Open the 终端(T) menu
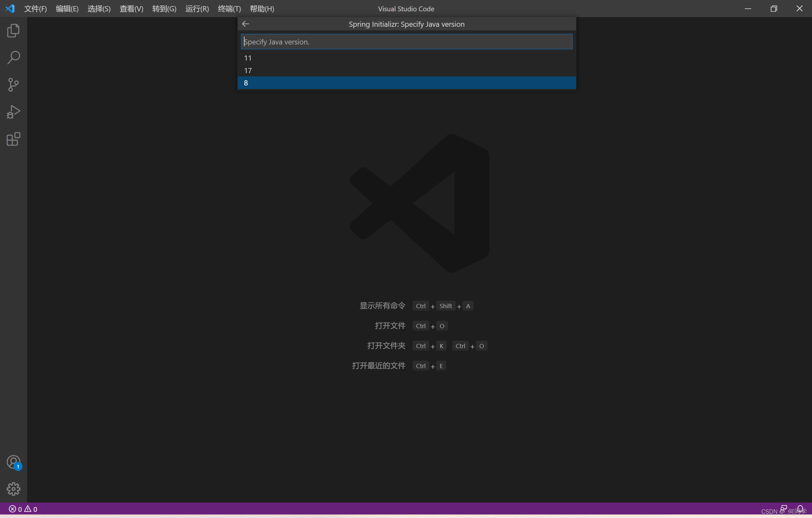812x518 pixels. tap(229, 9)
